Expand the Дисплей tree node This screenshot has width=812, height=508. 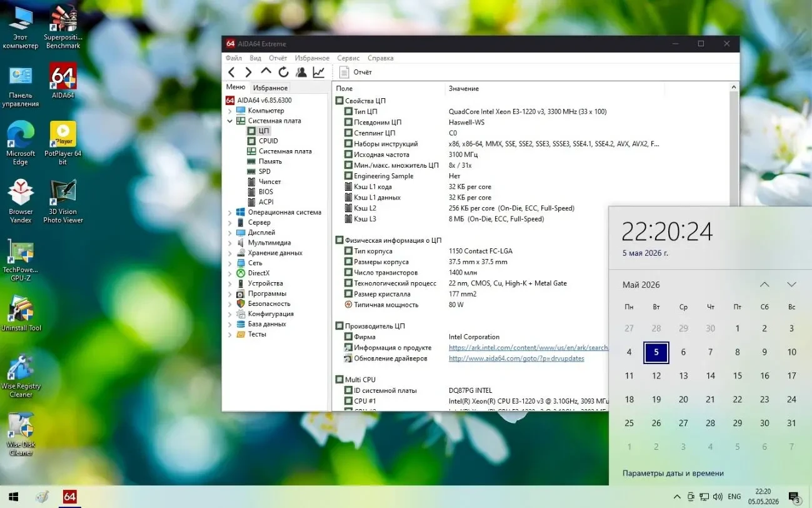[x=229, y=232]
